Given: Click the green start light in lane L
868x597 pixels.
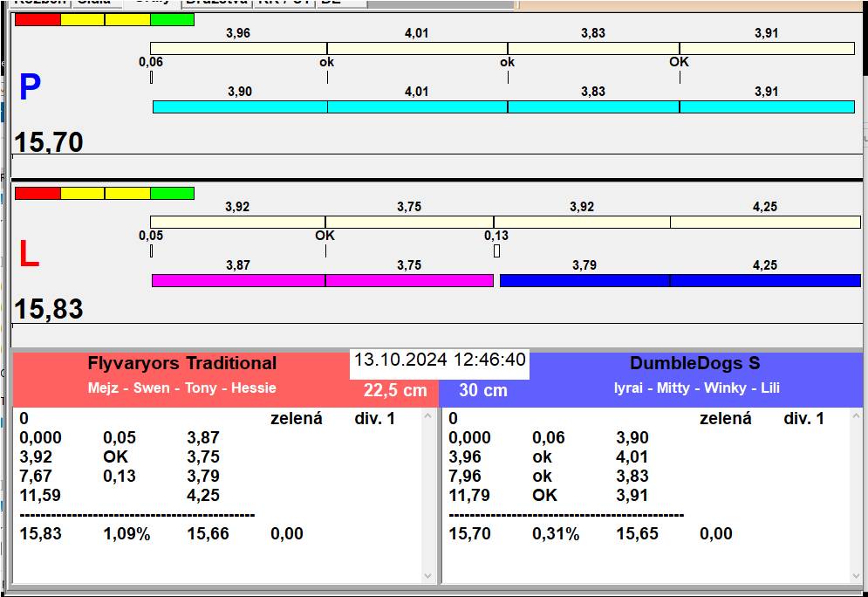Looking at the screenshot, I should [x=172, y=193].
